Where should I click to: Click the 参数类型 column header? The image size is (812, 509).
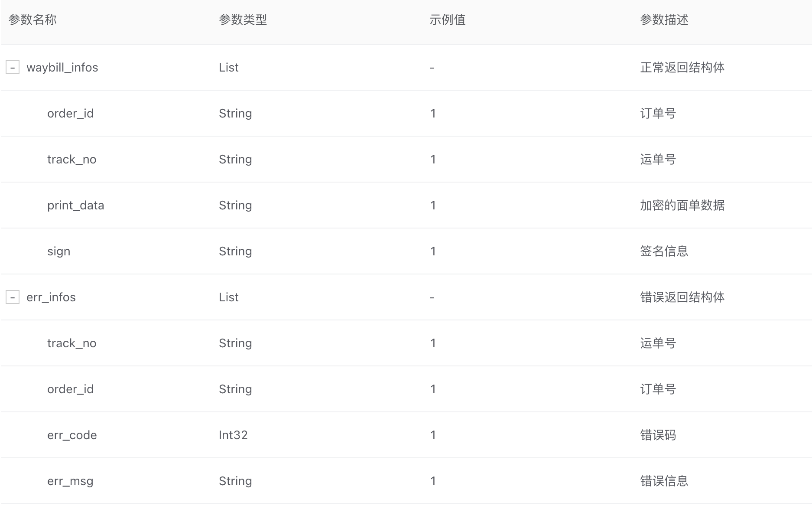[x=243, y=20]
